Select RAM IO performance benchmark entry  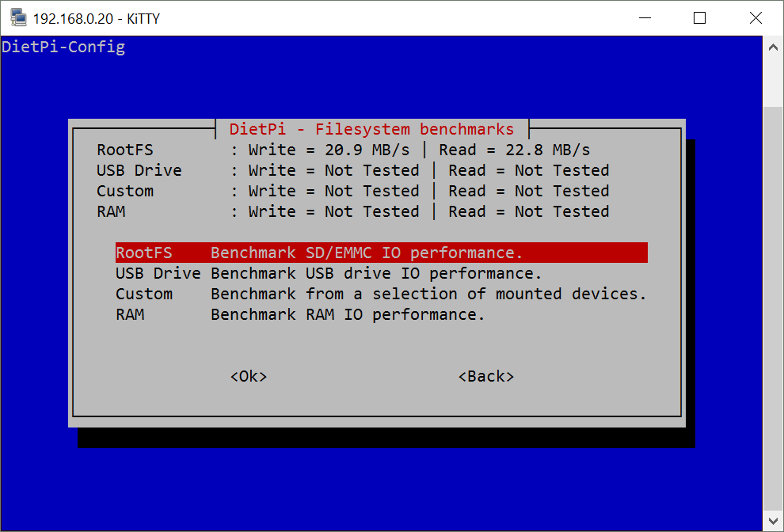[x=300, y=314]
